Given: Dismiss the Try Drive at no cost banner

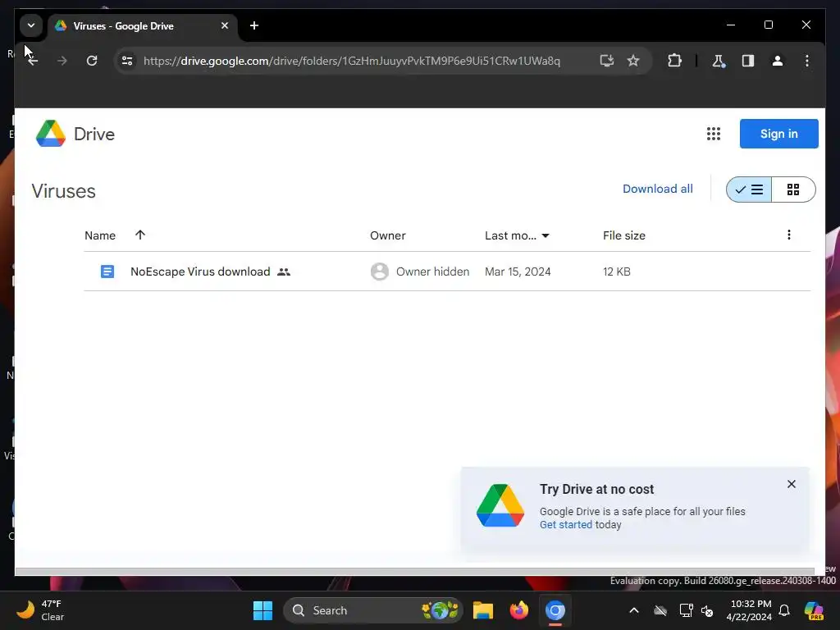Looking at the screenshot, I should coord(792,484).
